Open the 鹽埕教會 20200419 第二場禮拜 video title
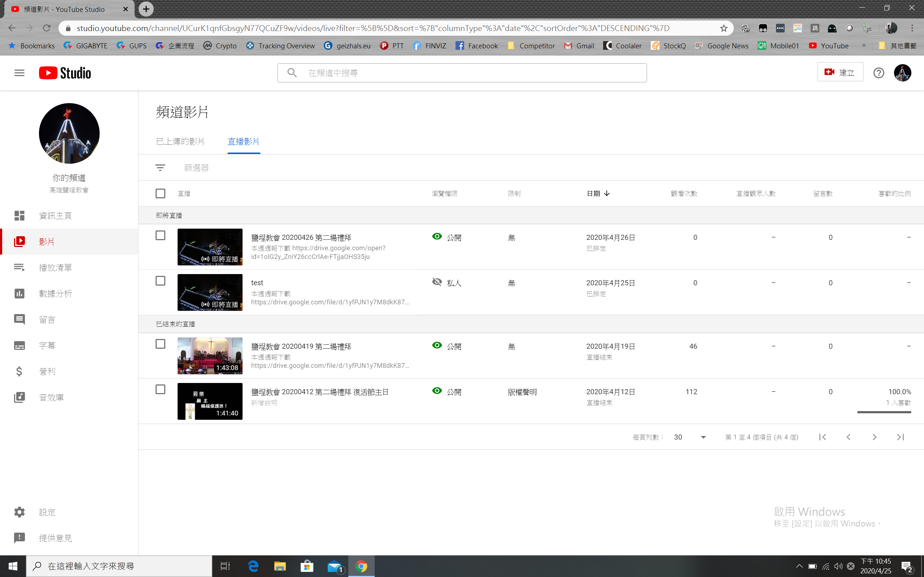924x577 pixels. (301, 346)
